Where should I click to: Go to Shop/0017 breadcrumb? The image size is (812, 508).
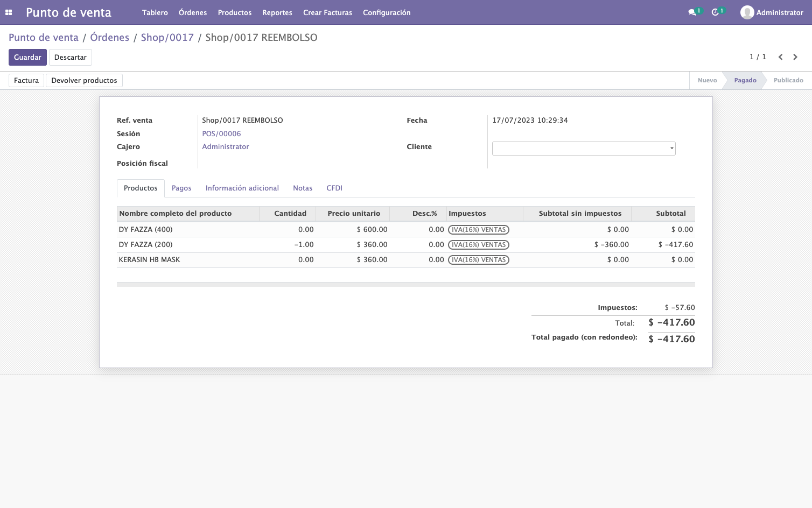click(167, 38)
